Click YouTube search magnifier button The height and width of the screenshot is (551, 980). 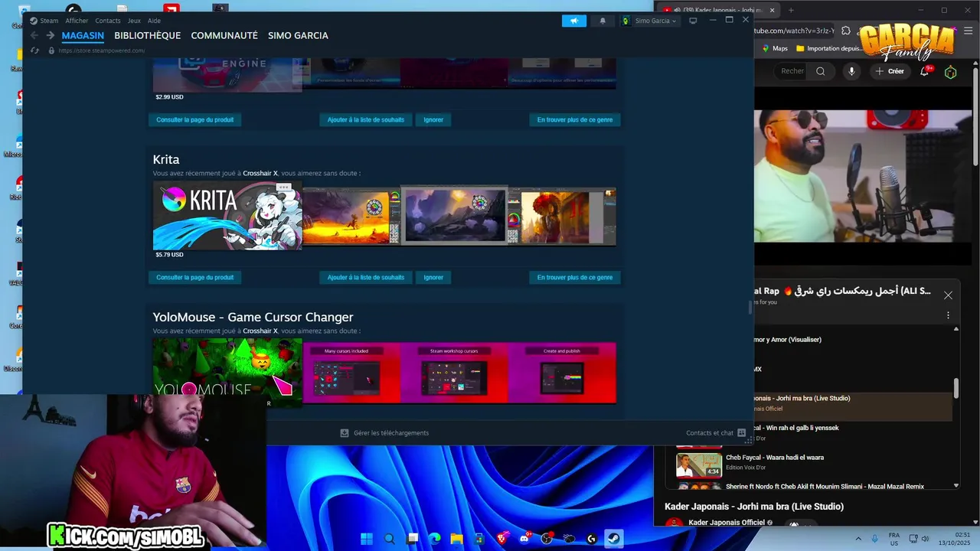pos(821,71)
